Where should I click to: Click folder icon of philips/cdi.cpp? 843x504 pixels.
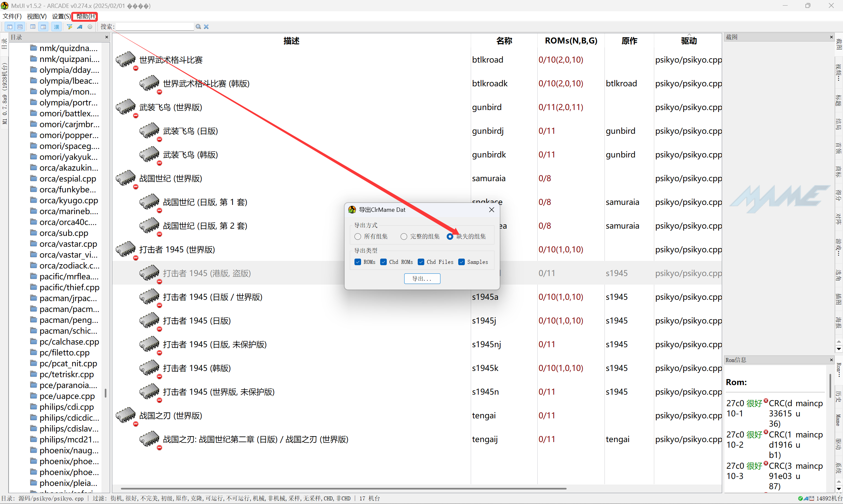pos(34,406)
